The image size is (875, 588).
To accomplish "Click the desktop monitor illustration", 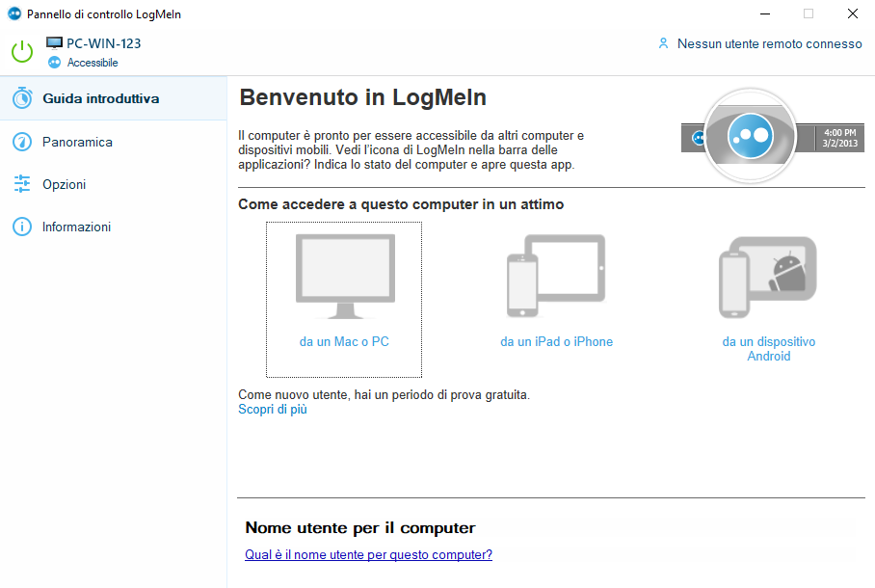I will [x=345, y=277].
